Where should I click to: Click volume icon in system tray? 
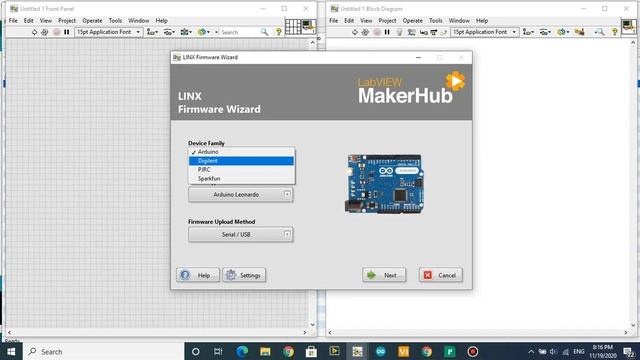tap(553, 351)
